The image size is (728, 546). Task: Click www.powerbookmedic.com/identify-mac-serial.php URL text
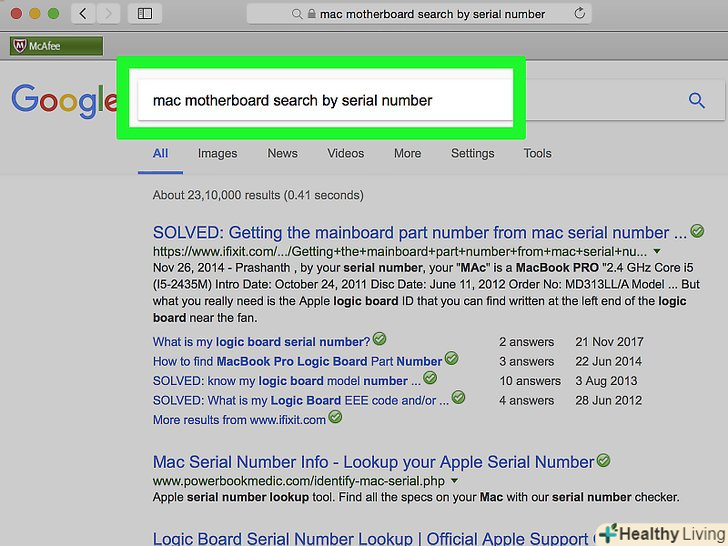click(299, 481)
